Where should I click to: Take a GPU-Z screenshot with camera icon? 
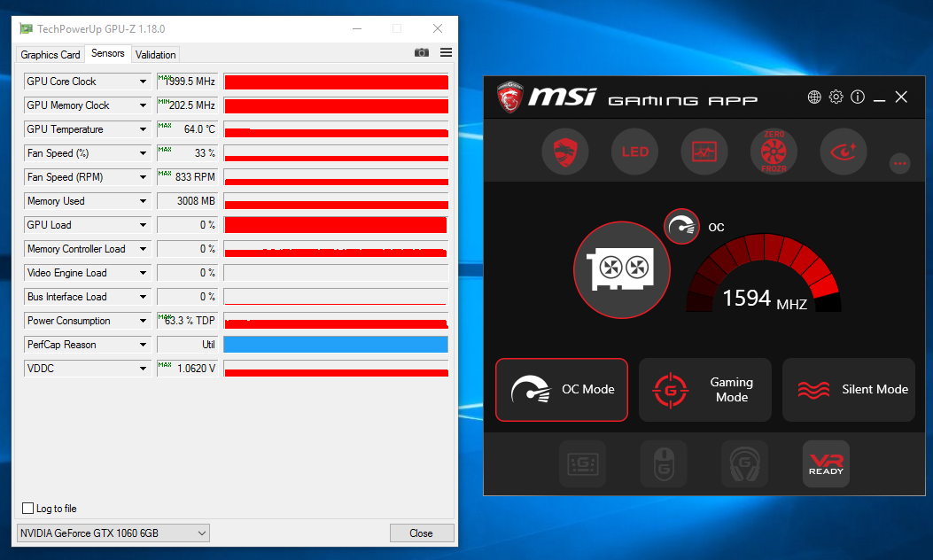[x=421, y=53]
